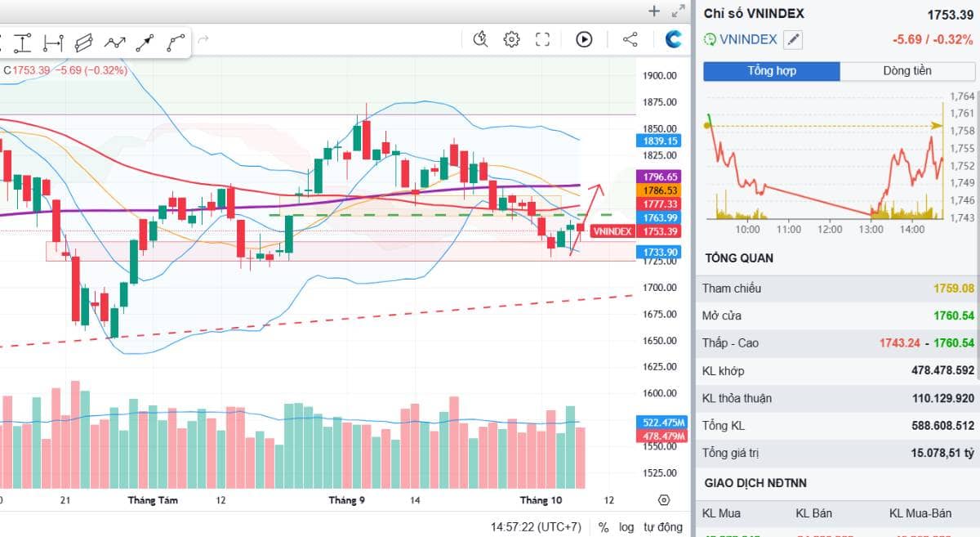Select the vertical price range drawing tool
This screenshot has width=980, height=537.
click(x=23, y=43)
